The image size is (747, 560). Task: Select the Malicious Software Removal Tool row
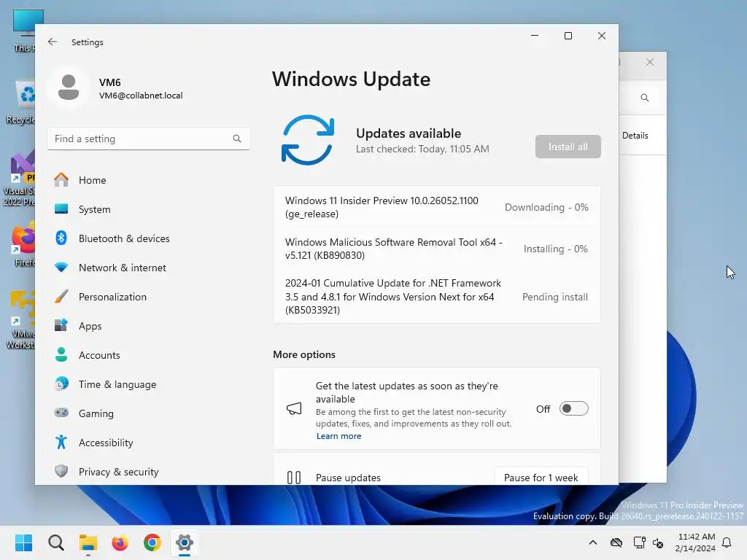tap(436, 249)
